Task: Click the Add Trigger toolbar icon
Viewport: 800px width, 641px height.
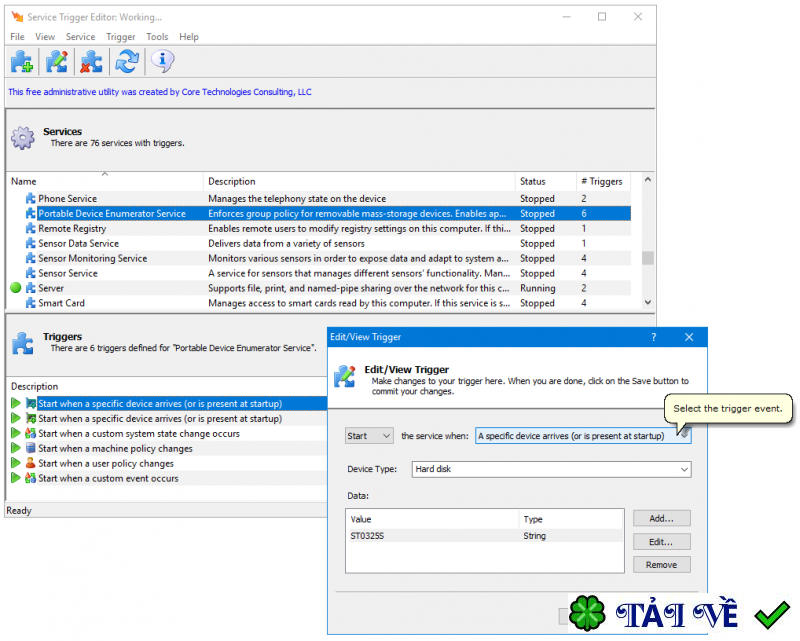Action: point(22,62)
